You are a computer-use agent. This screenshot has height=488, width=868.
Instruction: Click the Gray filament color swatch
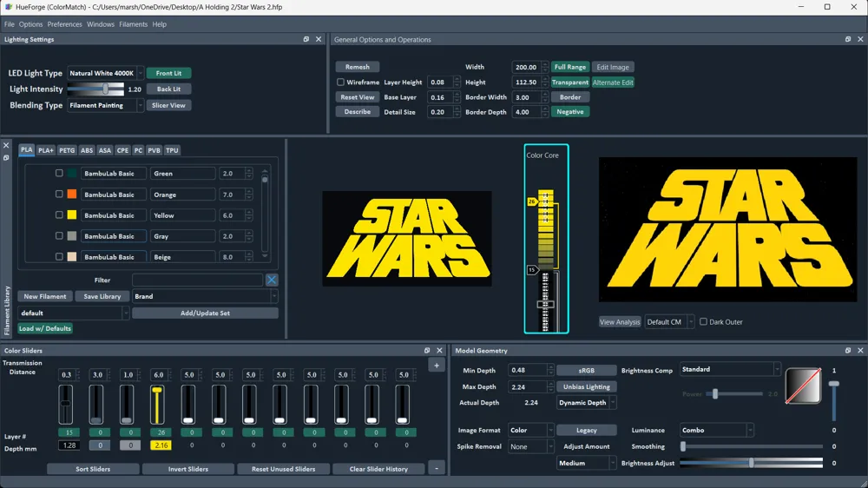click(72, 236)
